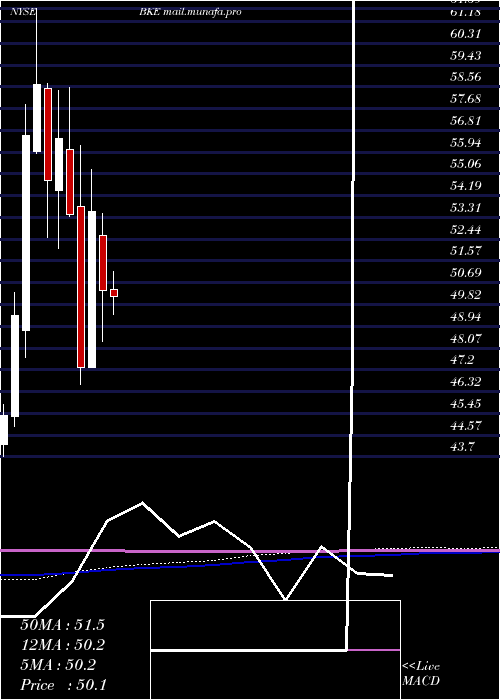Click the 5MA : 50.2 value

pos(58,665)
